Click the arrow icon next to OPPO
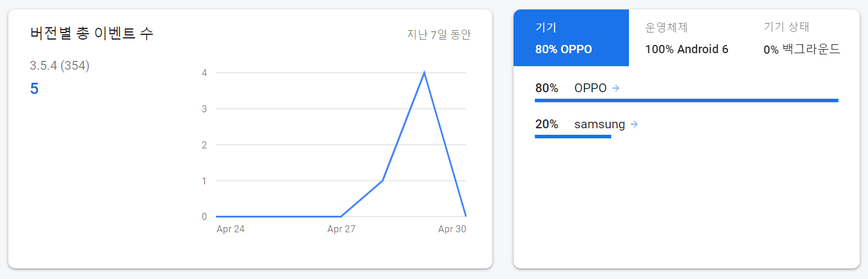 click(615, 88)
